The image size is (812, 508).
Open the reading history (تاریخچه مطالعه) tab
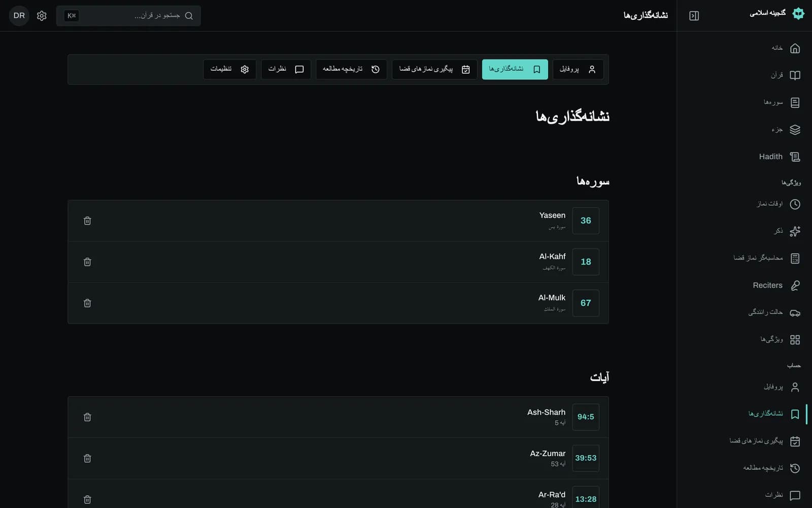(351, 69)
